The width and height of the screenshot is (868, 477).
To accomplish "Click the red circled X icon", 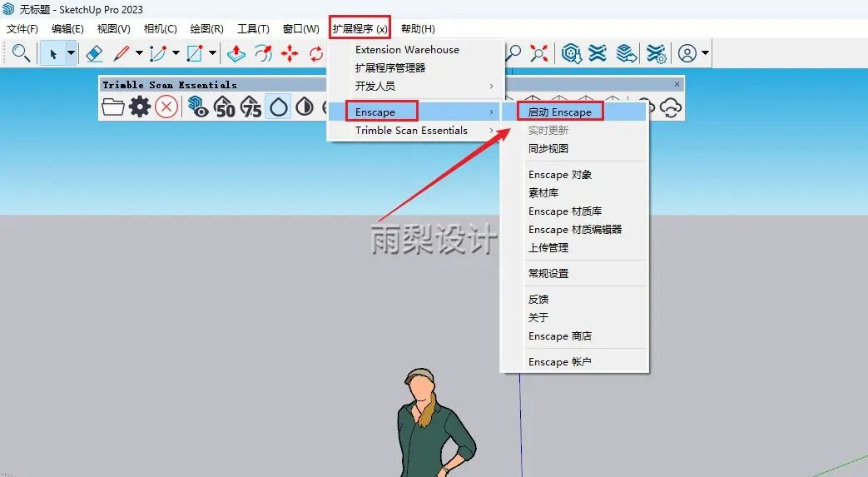I will click(x=166, y=107).
